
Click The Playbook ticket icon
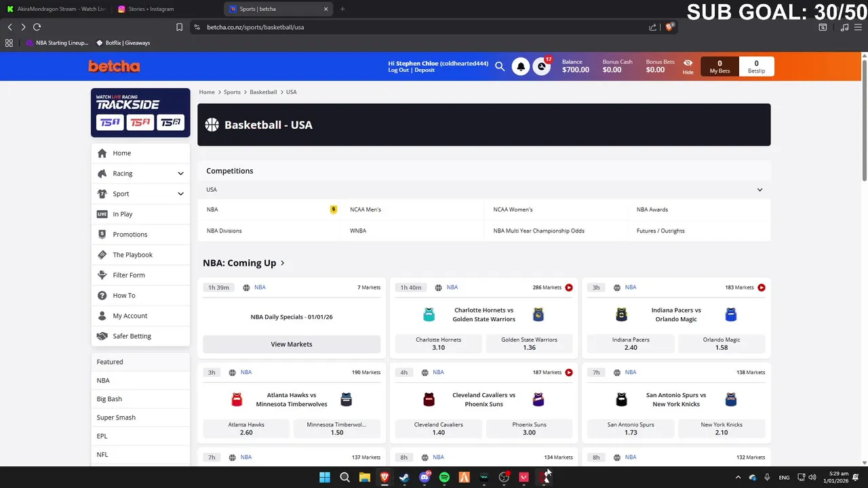coord(102,255)
